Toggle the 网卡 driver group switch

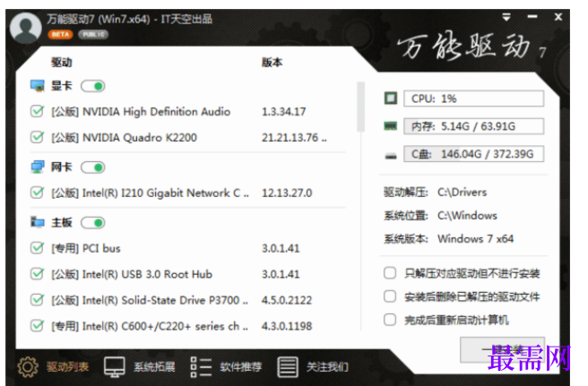coord(93,167)
